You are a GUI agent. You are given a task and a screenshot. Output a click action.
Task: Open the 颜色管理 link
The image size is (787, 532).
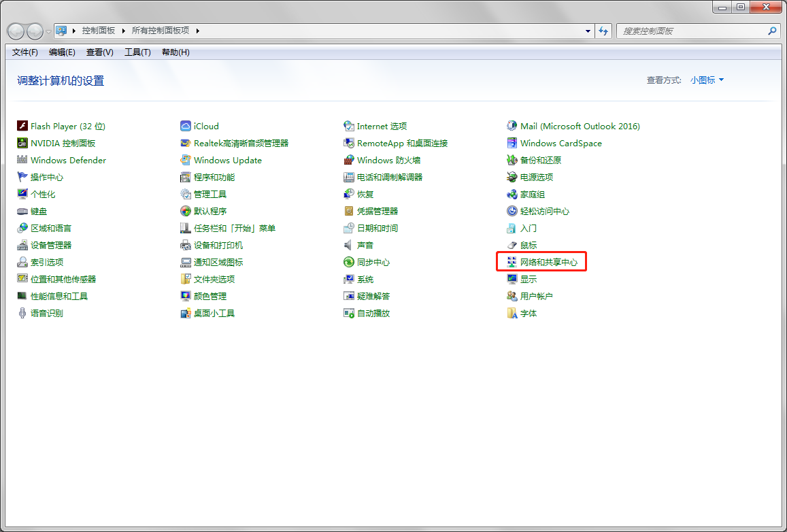pyautogui.click(x=210, y=296)
